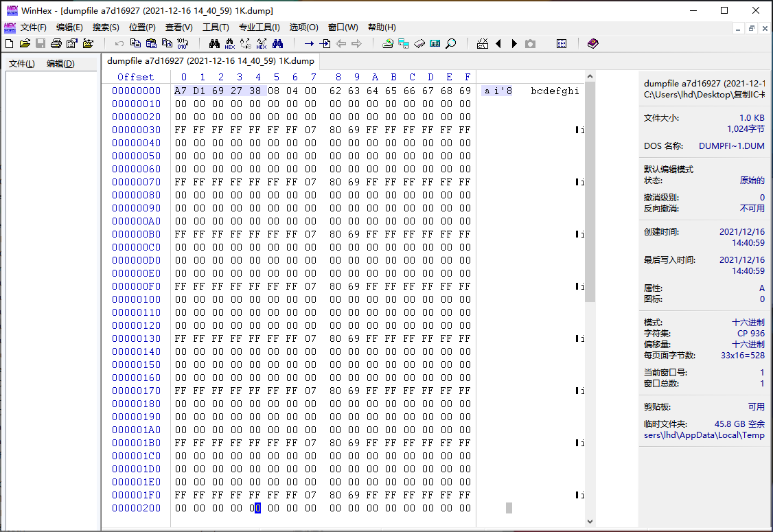Click 编辑(D) in the left panel
The image size is (773, 532).
pos(60,64)
